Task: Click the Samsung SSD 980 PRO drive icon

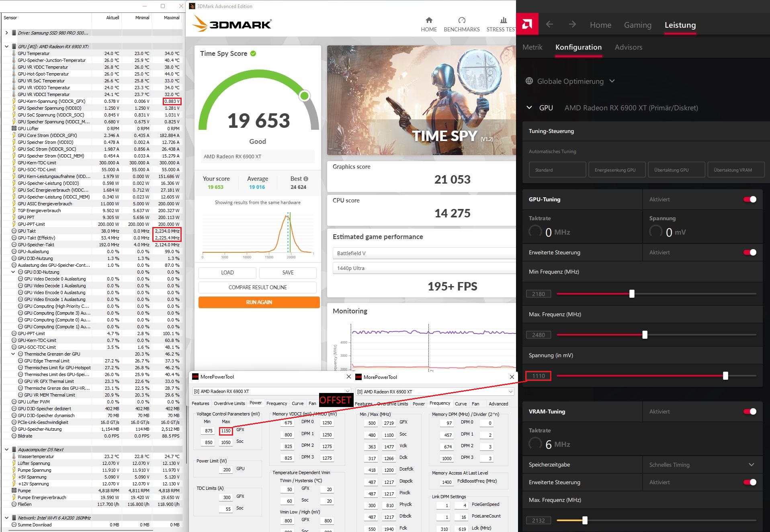Action: [14, 33]
